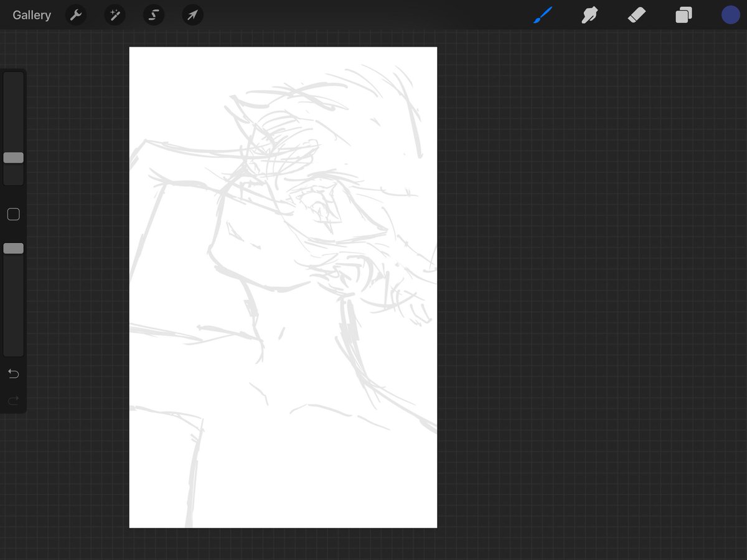
Task: Return to the Gallery
Action: point(32,15)
